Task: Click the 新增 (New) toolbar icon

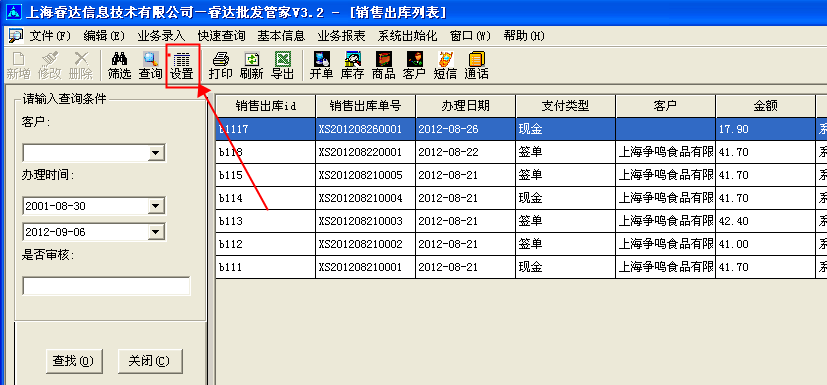Action: click(x=18, y=65)
